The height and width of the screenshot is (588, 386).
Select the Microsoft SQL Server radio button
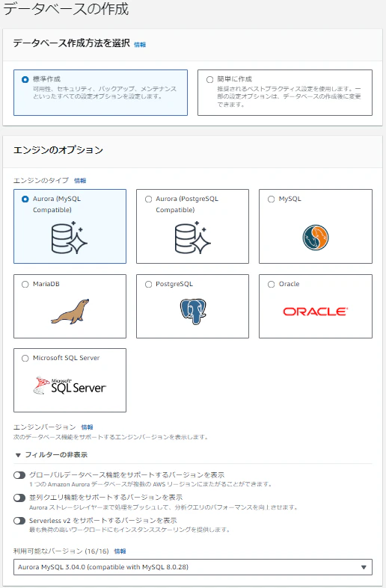(25, 358)
